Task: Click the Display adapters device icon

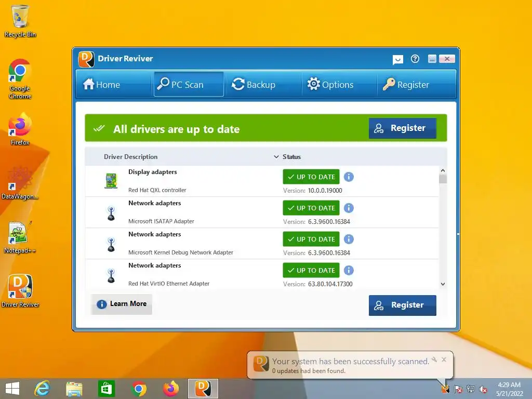Action: (x=111, y=181)
